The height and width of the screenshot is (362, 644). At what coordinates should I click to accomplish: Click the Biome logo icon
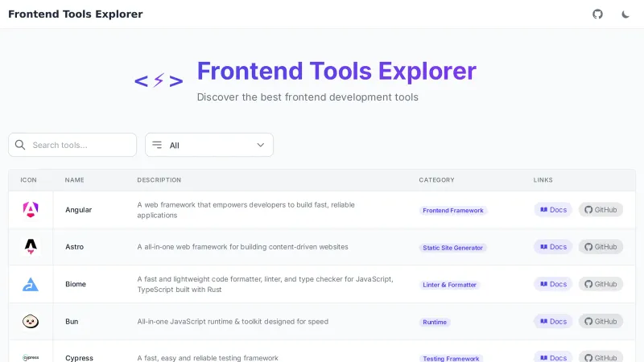tap(31, 284)
